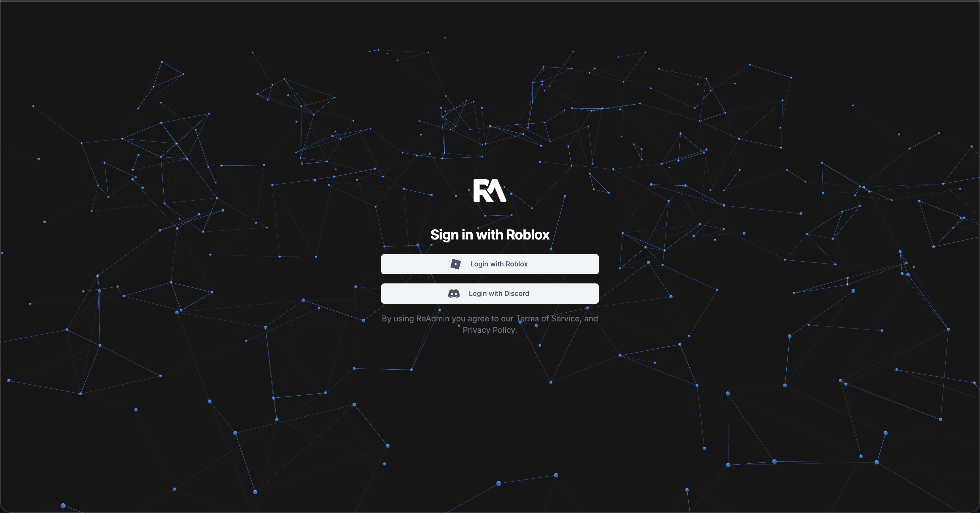Open the Terms of Service link
This screenshot has width=980, height=513.
[x=548, y=319]
